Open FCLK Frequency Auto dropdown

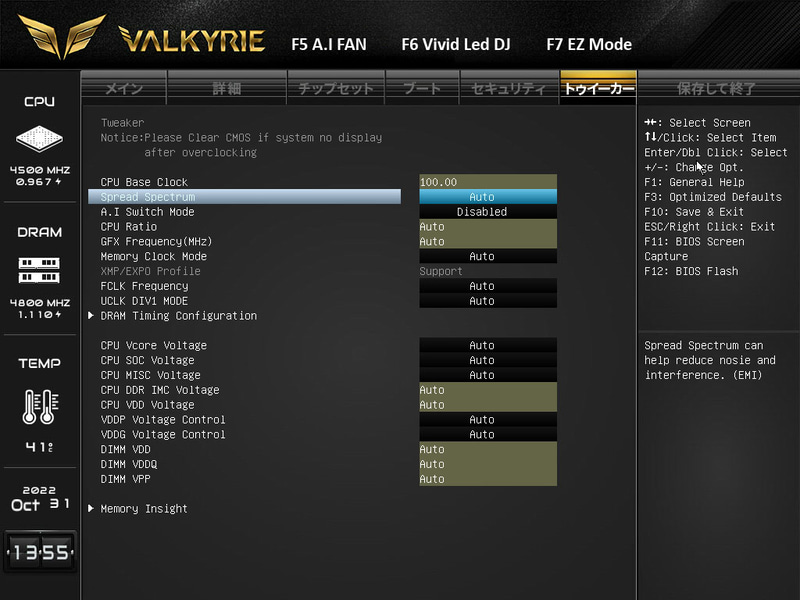click(x=488, y=286)
